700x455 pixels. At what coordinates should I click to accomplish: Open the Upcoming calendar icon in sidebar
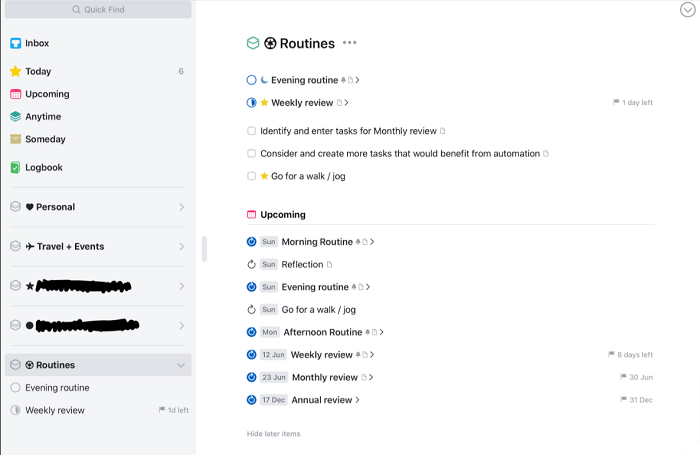tap(16, 94)
